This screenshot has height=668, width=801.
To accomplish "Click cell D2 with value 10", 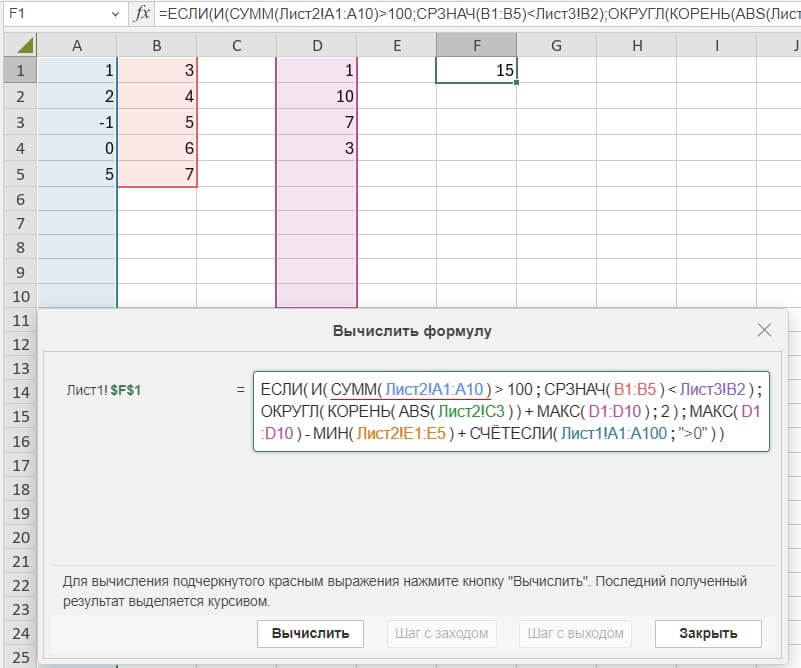I will tap(316, 97).
